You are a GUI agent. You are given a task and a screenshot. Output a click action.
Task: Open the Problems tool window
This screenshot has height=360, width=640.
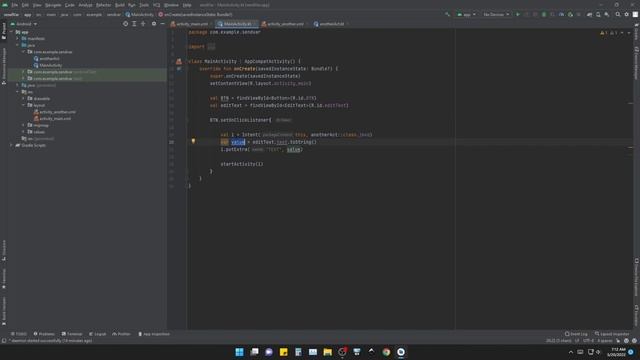click(x=44, y=334)
